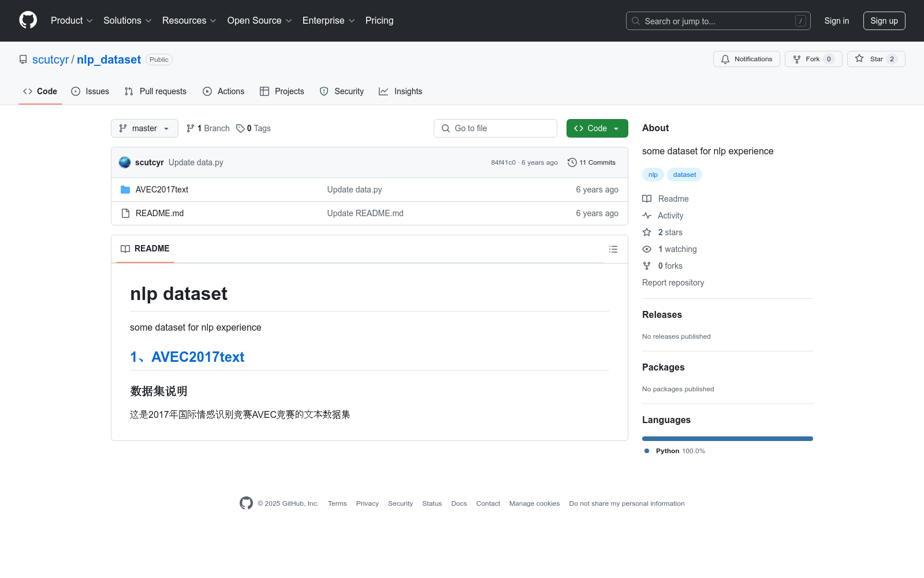The image size is (924, 578).
Task: Open the Pricing page link
Action: [379, 21]
